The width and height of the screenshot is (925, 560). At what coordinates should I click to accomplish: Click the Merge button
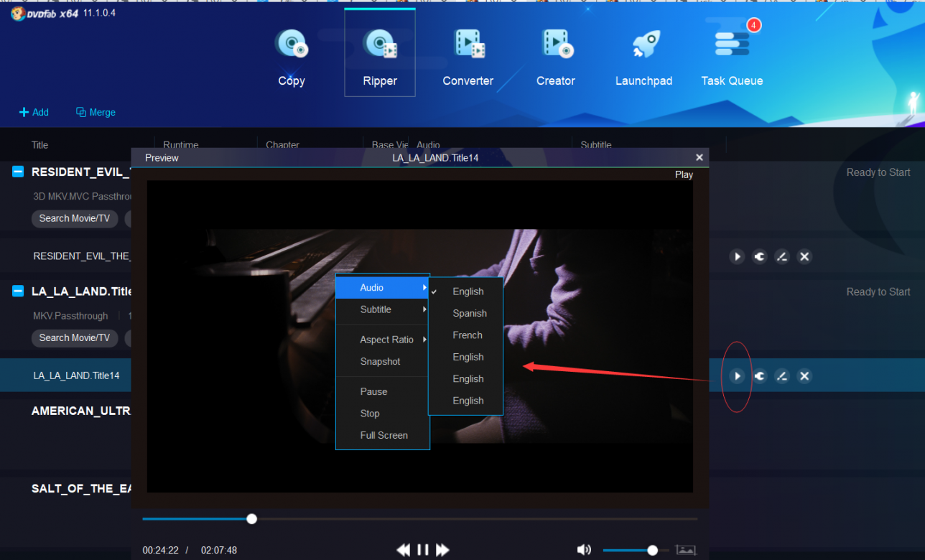point(96,112)
